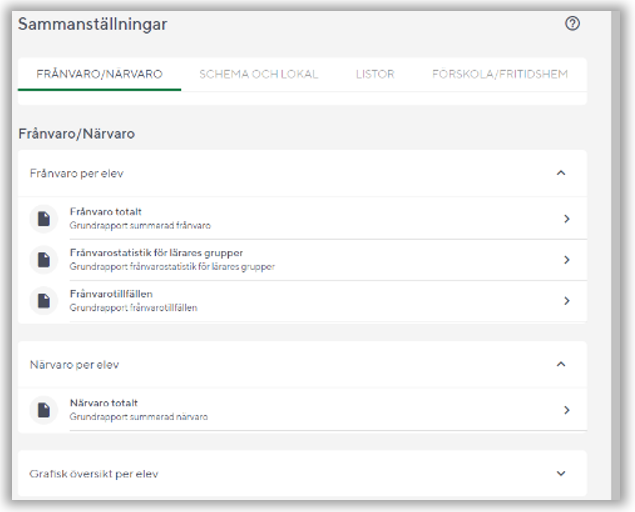This screenshot has height=512, width=635.
Task: Click the document icon beside Frånvarostatistik för lärares grupper
Action: click(43, 259)
